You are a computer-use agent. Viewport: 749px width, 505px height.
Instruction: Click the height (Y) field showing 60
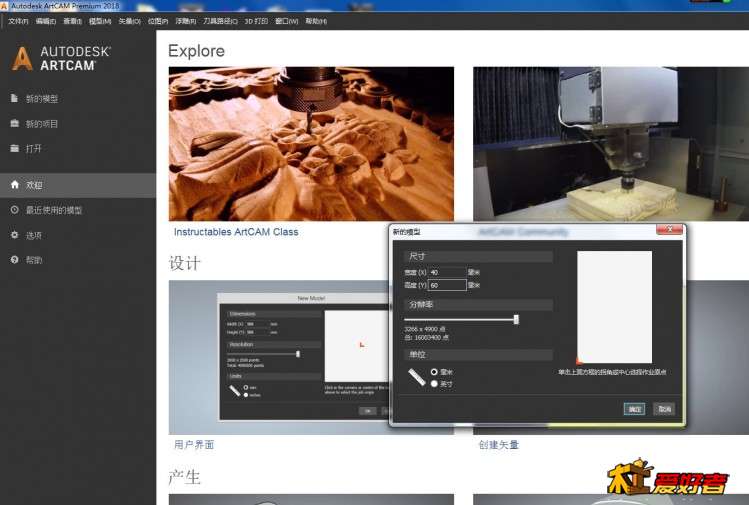coord(447,285)
